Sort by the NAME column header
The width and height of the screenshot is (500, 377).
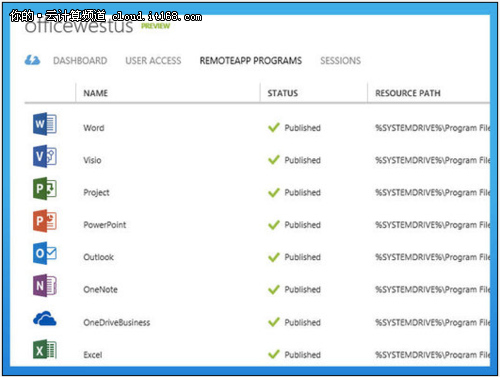click(x=96, y=93)
